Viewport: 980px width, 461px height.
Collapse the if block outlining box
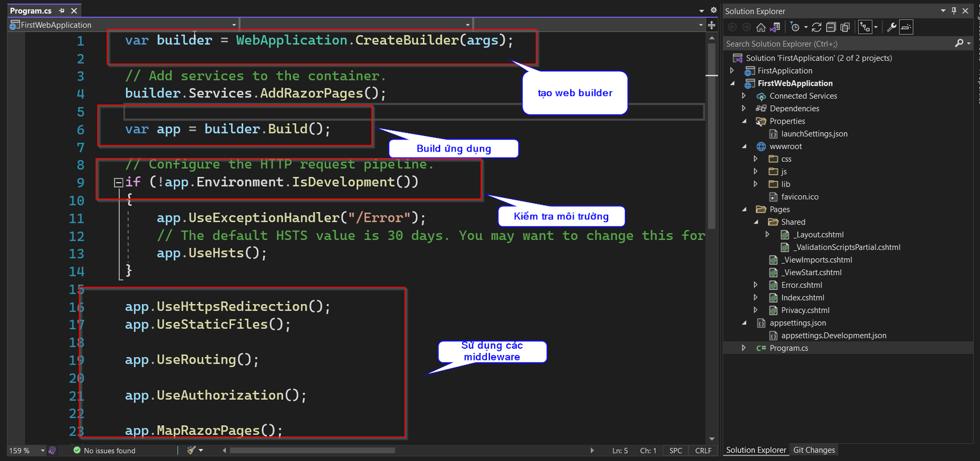click(118, 182)
